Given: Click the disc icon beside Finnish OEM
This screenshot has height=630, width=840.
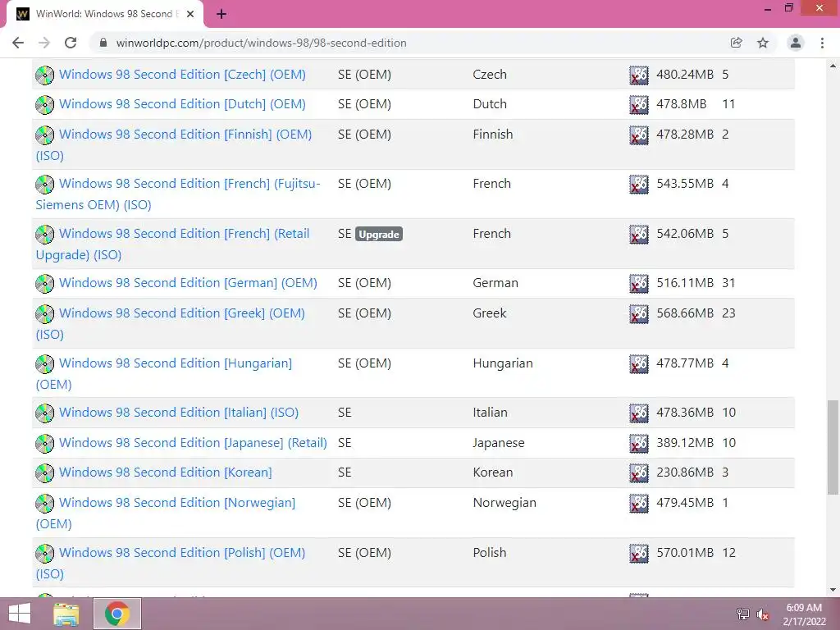Looking at the screenshot, I should [45, 135].
